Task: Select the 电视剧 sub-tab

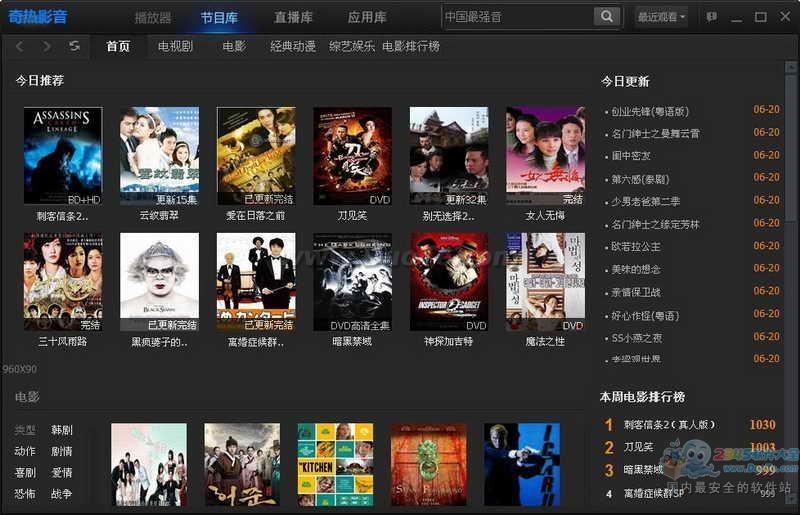Action: (x=176, y=46)
